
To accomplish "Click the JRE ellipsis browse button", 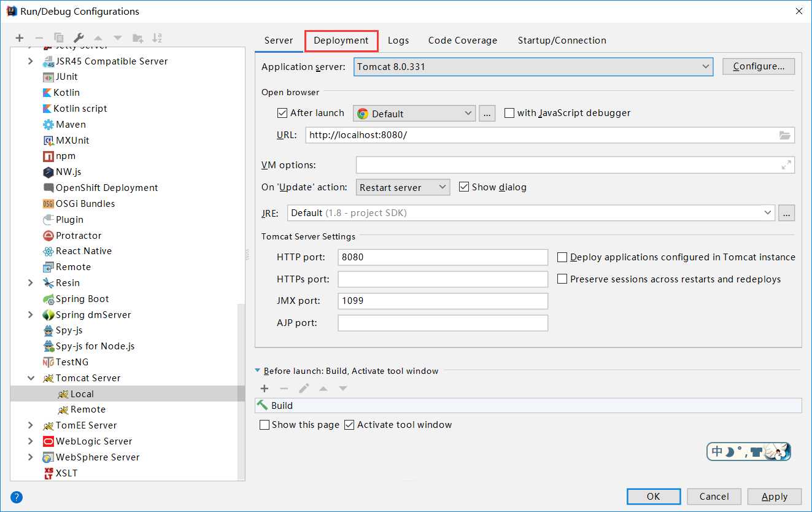I will pos(786,213).
